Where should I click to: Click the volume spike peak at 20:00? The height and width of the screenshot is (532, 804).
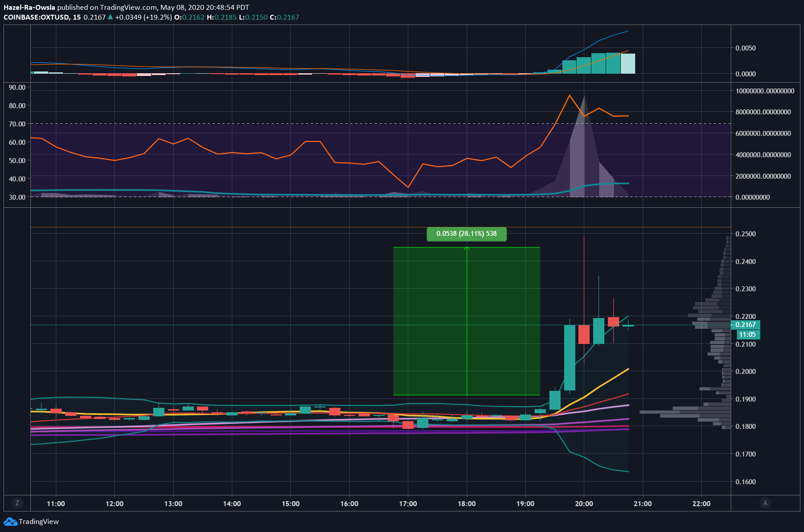584,96
